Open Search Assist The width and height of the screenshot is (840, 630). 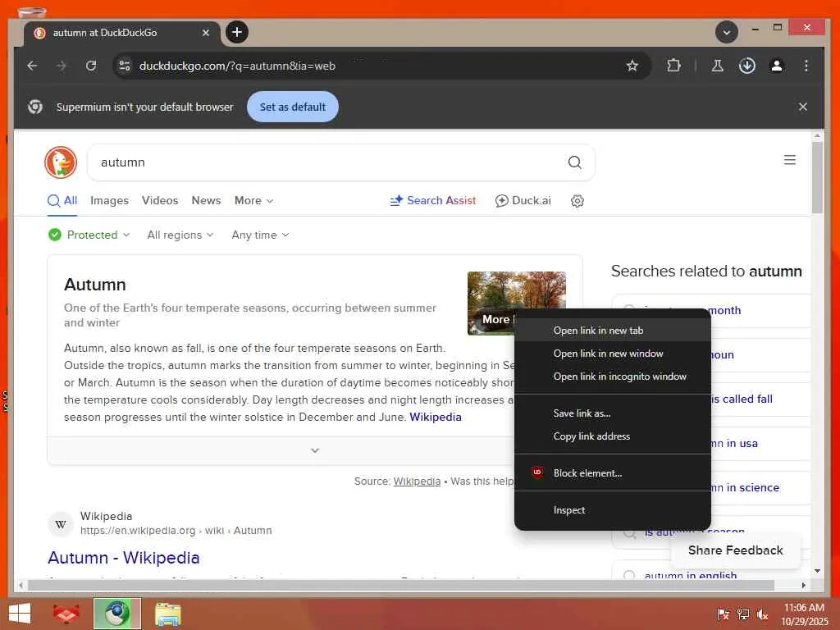(x=433, y=201)
